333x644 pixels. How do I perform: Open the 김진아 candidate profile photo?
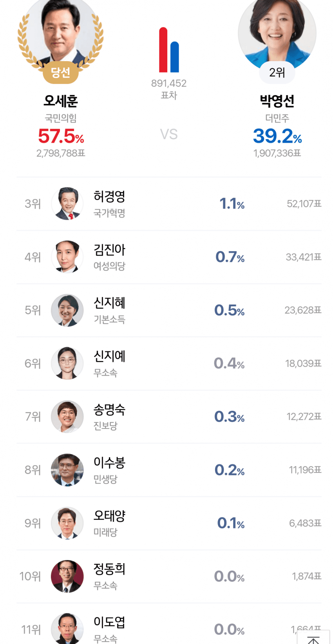coord(67,257)
